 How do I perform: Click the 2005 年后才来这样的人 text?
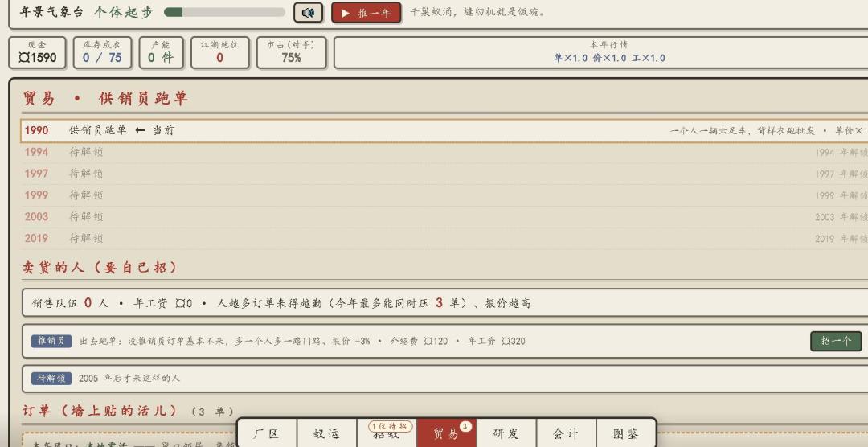[129, 379]
